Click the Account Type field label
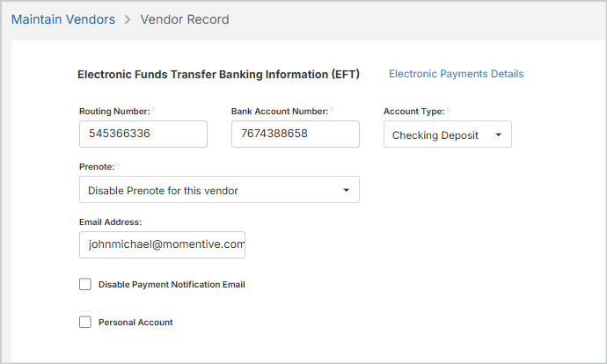The height and width of the screenshot is (364, 607). click(x=413, y=112)
